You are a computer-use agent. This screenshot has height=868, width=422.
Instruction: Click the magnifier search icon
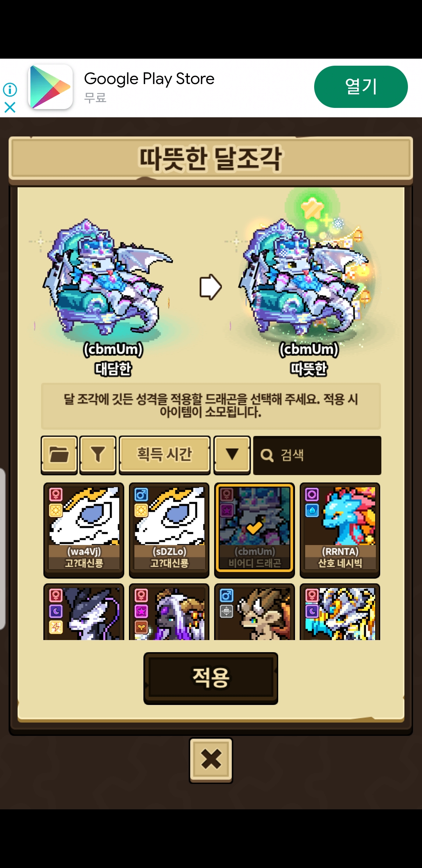[x=267, y=455]
